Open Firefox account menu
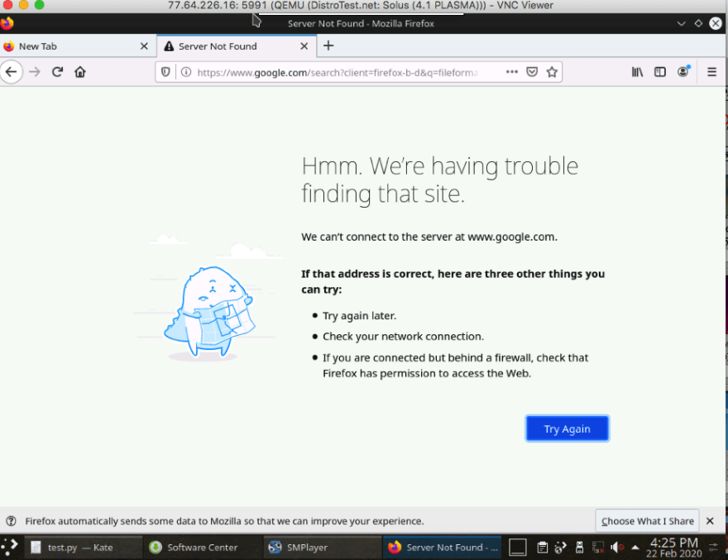This screenshot has width=728, height=560. coord(683,71)
